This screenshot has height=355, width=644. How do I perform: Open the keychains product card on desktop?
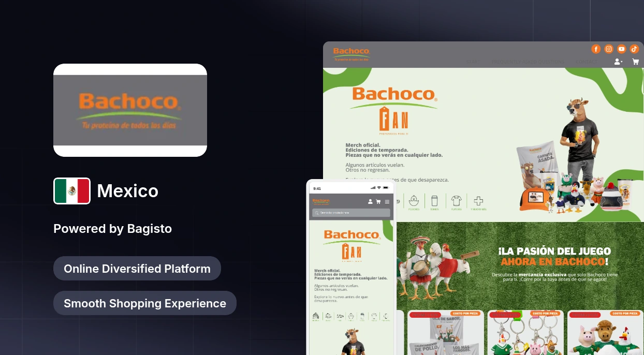pos(525,333)
